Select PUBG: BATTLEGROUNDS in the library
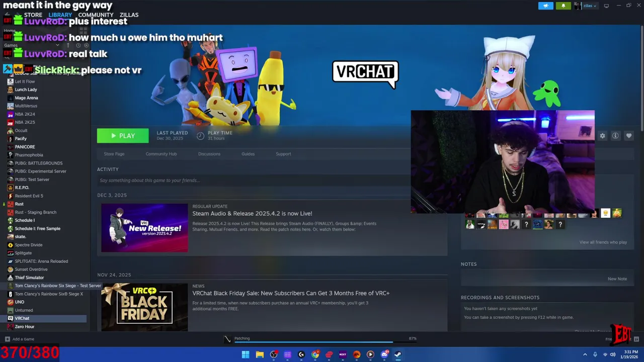The height and width of the screenshot is (362, 644). click(39, 163)
